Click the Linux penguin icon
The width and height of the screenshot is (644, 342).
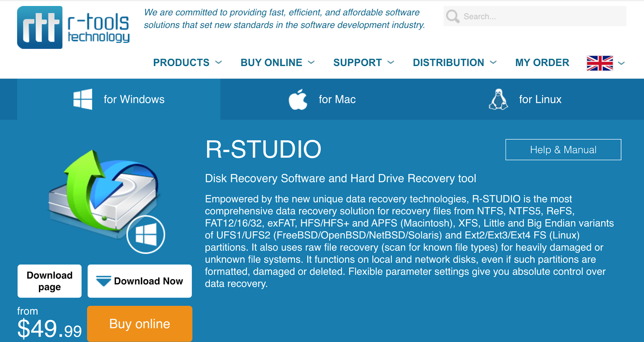coord(498,99)
